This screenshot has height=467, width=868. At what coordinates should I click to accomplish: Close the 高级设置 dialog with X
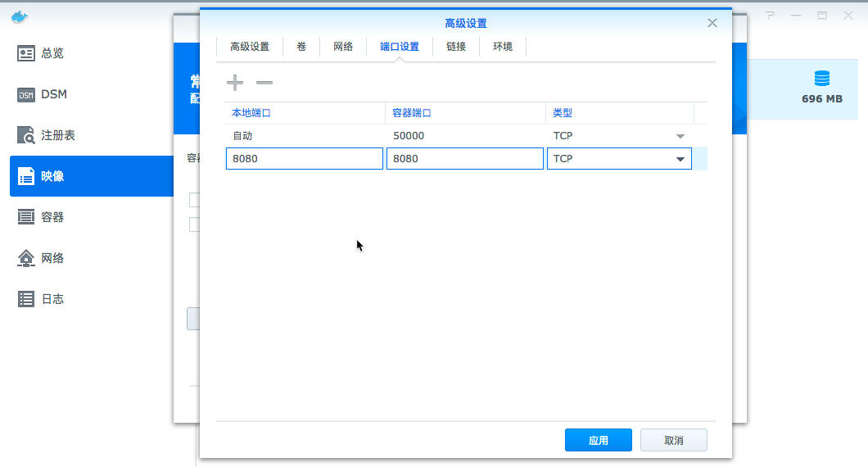pyautogui.click(x=712, y=23)
